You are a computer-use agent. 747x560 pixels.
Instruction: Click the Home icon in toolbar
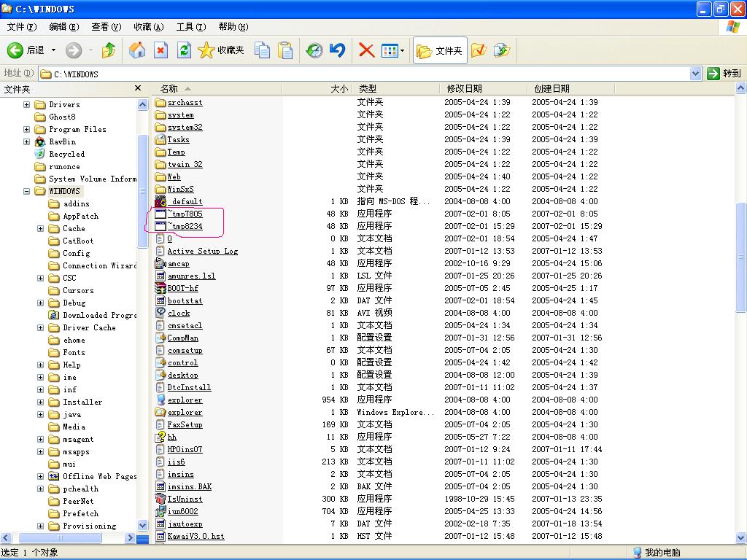pyautogui.click(x=137, y=50)
